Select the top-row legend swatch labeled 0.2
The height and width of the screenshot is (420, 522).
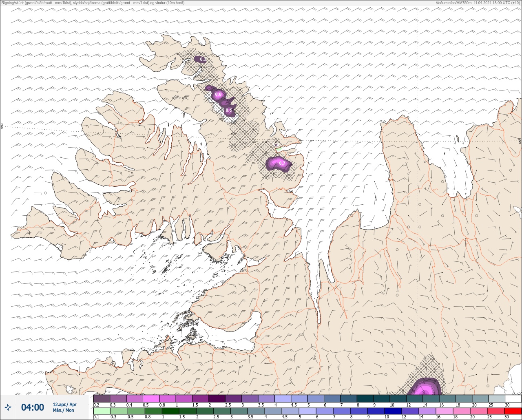coord(102,398)
